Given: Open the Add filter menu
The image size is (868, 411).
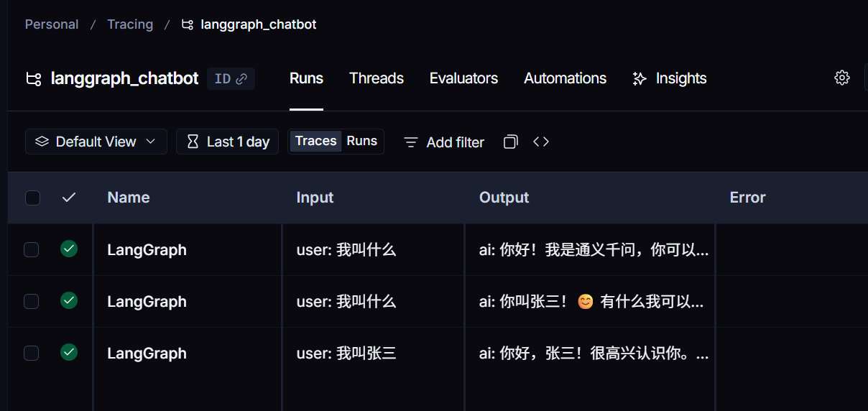Looking at the screenshot, I should [x=444, y=142].
